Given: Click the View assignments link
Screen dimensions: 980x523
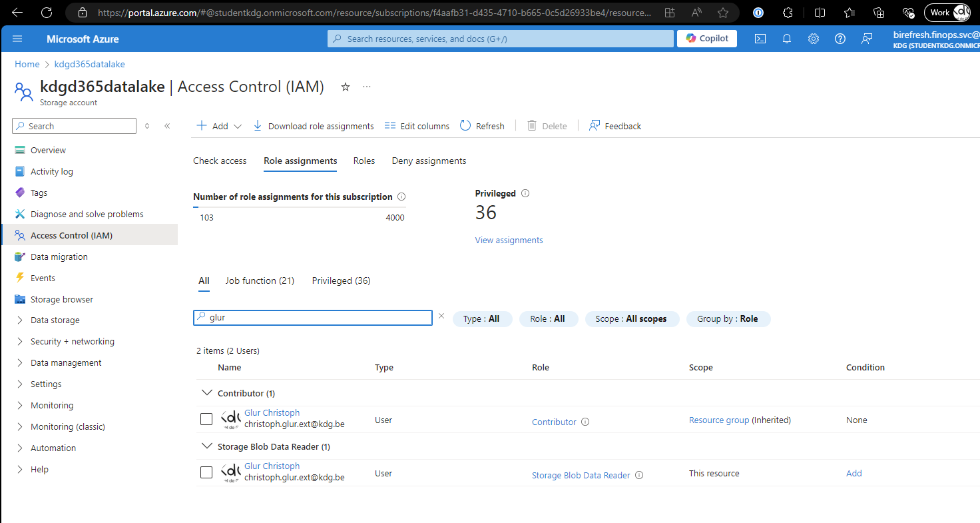Looking at the screenshot, I should point(509,240).
